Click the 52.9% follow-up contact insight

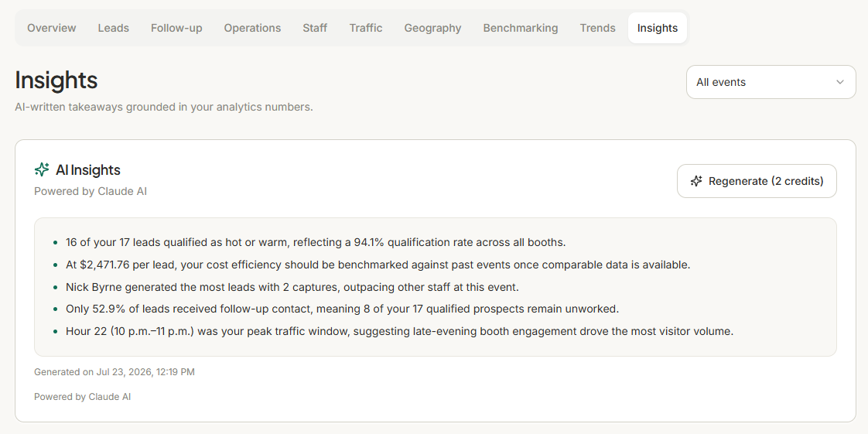point(342,309)
